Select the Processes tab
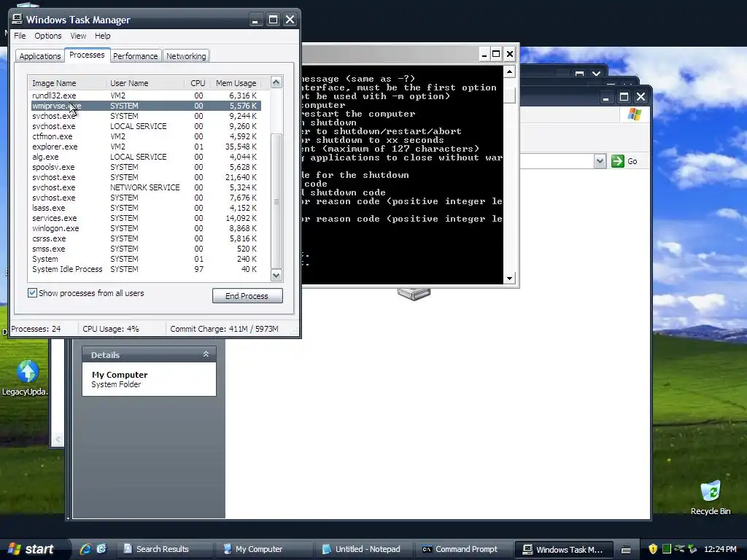 pyautogui.click(x=87, y=55)
